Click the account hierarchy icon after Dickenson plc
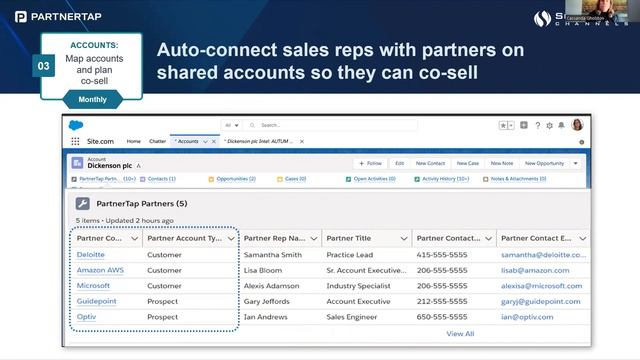Screen dimensions: 640x360 139,166
